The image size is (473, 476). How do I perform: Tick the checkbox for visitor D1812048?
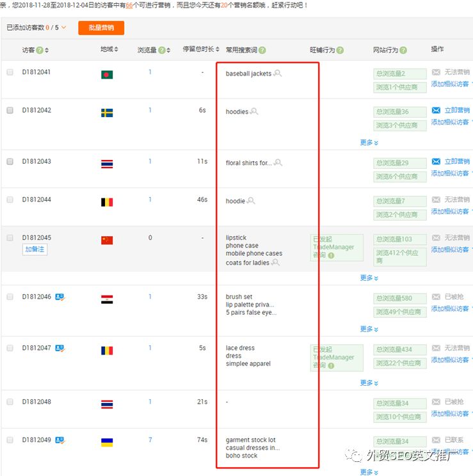tap(10, 402)
